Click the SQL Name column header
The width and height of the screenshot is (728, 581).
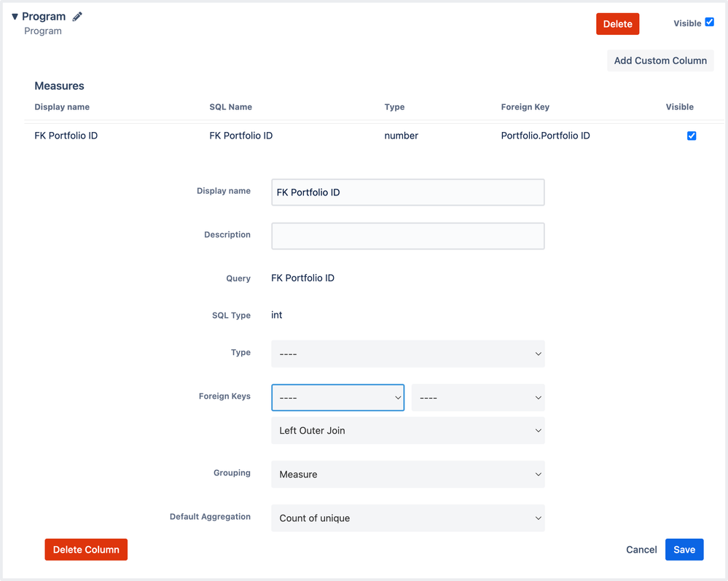[231, 107]
